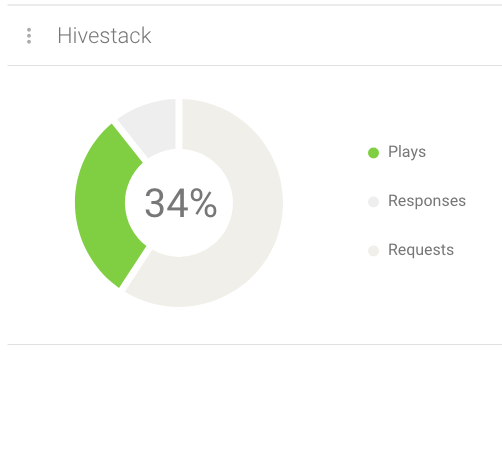Click the divider line above the Hivestack header

tap(255, 5)
